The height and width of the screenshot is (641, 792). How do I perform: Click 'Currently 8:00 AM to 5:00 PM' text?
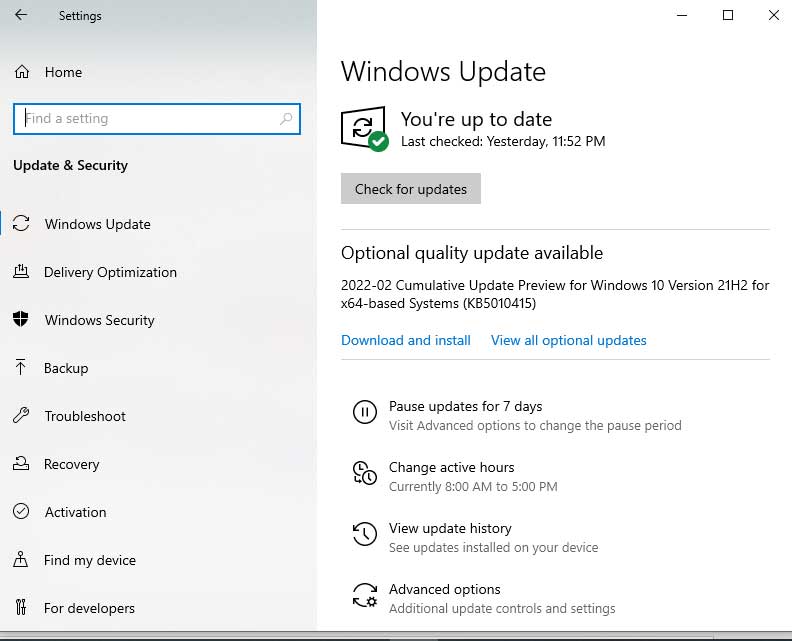click(473, 486)
